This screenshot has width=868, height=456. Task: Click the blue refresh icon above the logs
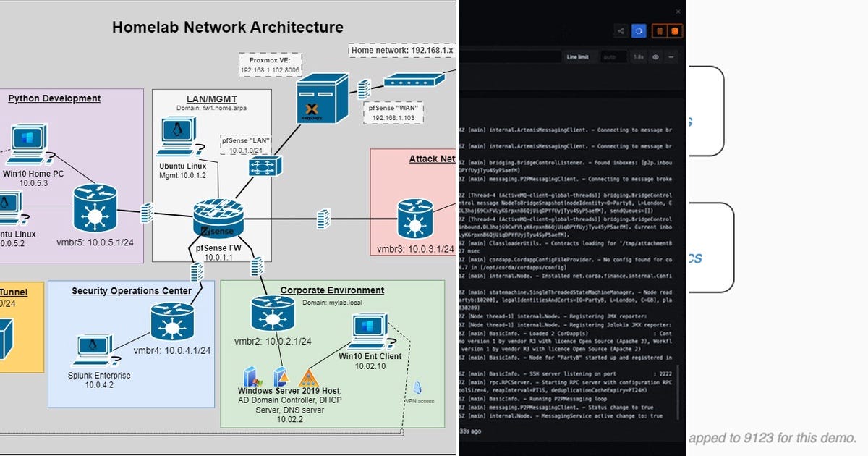[x=639, y=31]
